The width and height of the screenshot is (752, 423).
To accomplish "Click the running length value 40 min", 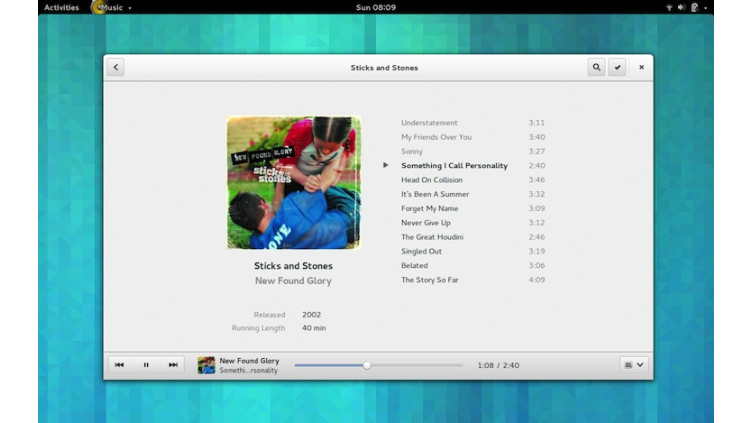I will tap(314, 328).
